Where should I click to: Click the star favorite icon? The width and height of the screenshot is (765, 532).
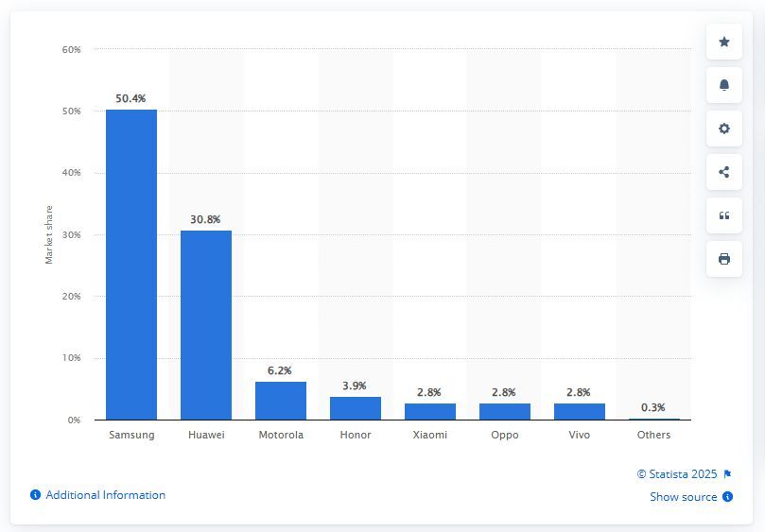tap(724, 42)
